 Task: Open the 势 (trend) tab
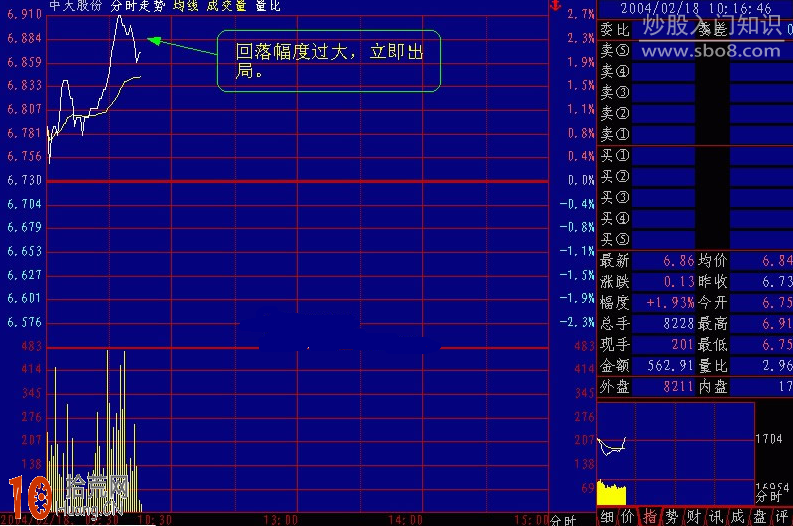pos(672,517)
